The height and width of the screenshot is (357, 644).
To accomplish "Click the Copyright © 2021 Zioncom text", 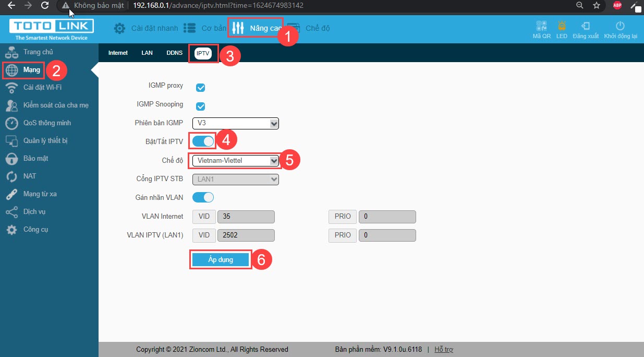I will point(212,349).
